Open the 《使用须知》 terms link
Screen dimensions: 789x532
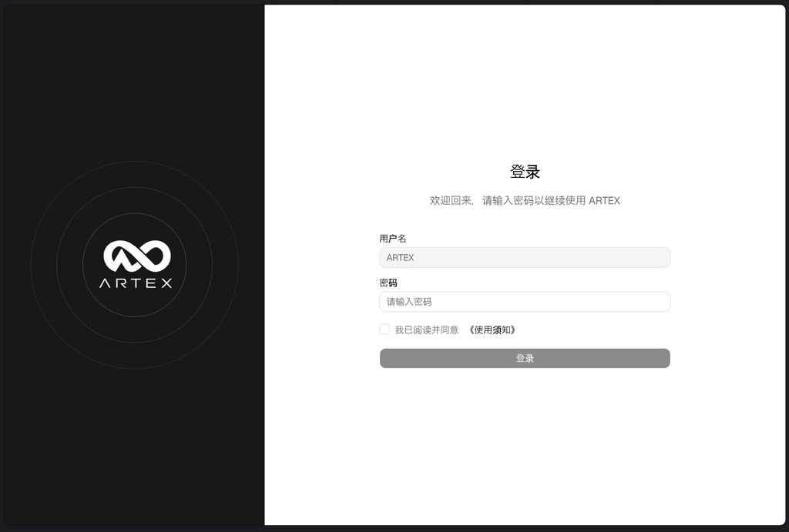(x=492, y=330)
